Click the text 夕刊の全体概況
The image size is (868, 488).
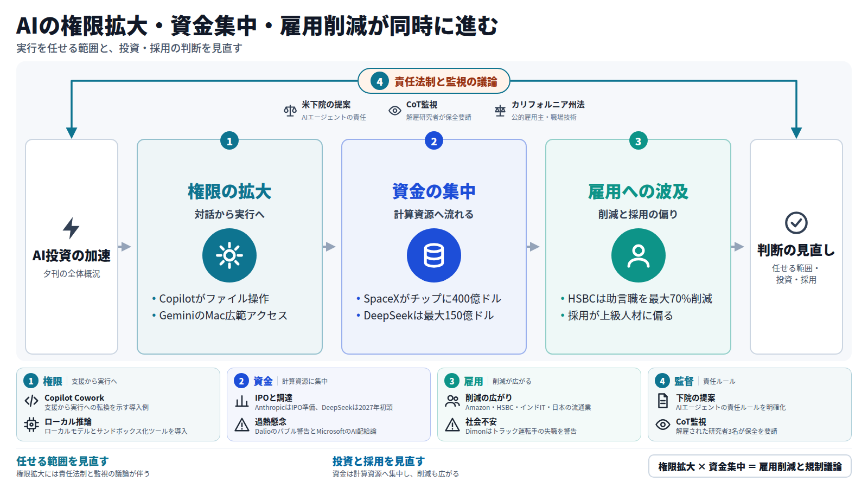pyautogui.click(x=72, y=274)
